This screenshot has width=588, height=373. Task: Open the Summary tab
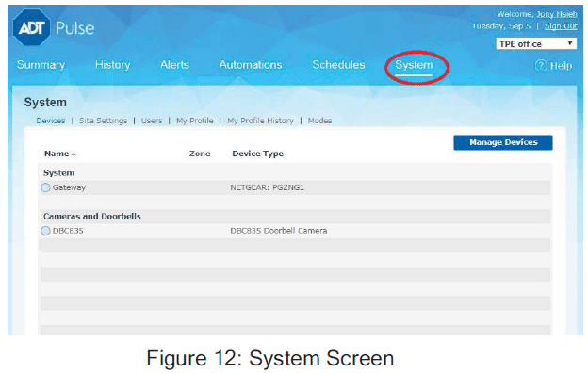pyautogui.click(x=41, y=65)
